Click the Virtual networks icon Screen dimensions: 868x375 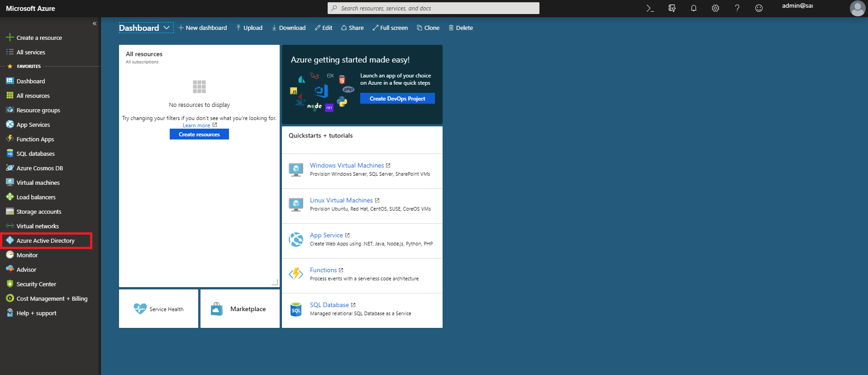[x=10, y=226]
